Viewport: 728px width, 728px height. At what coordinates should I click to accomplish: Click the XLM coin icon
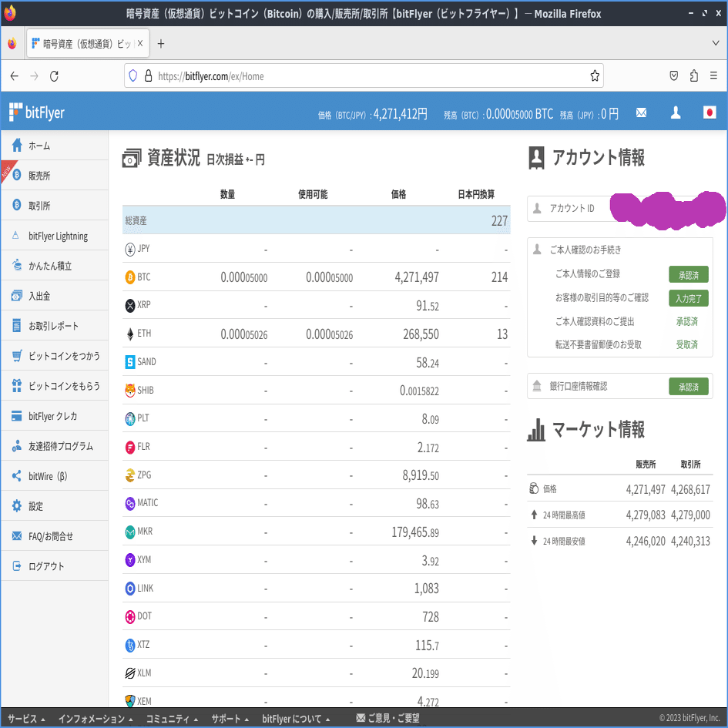point(130,673)
